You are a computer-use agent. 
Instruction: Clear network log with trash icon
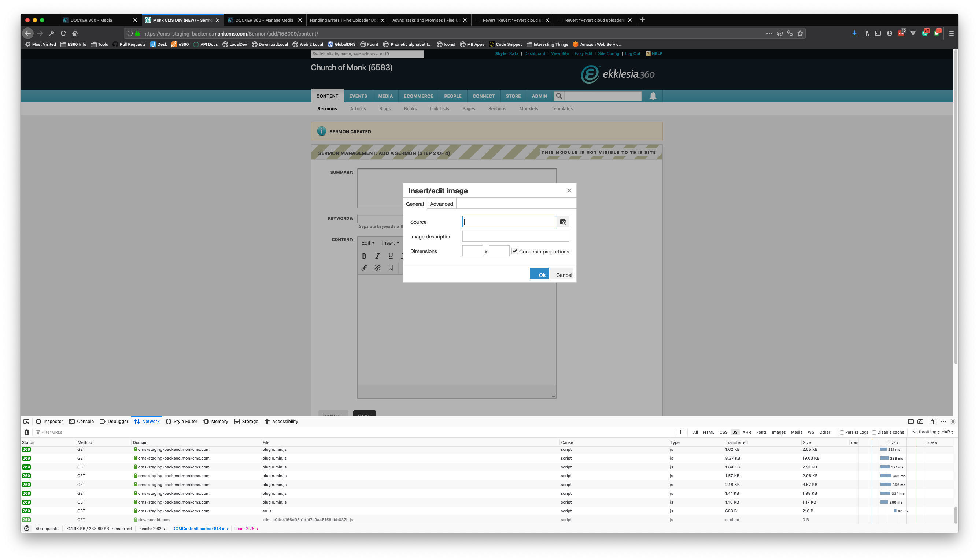tap(27, 432)
